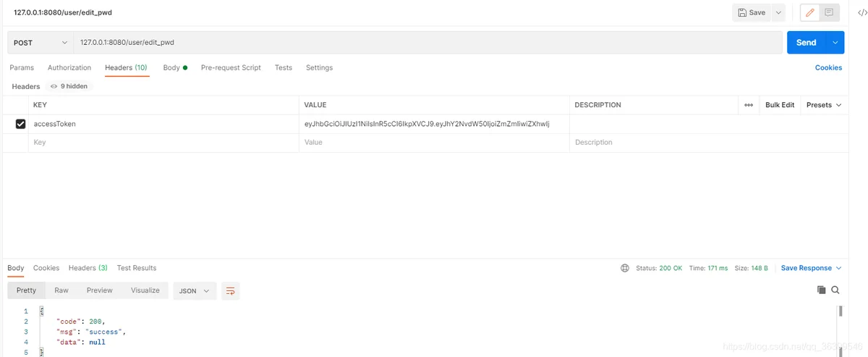The width and height of the screenshot is (868, 357).
Task: Collapse the JSON object at line 1
Action: 41,311
